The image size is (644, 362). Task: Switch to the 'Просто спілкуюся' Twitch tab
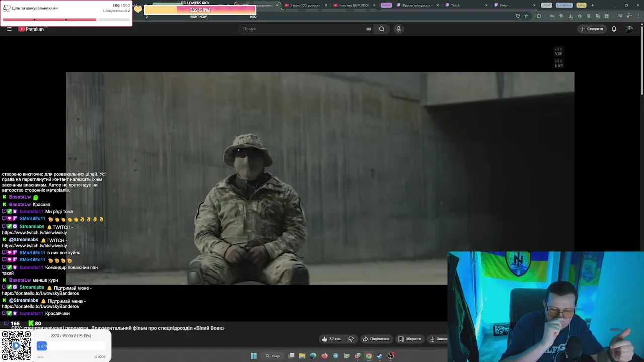418,5
